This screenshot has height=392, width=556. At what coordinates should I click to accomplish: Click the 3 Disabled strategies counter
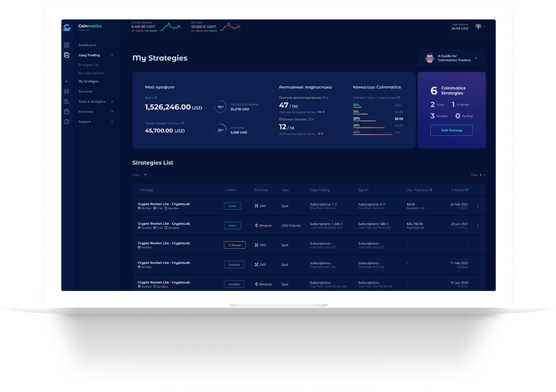tap(439, 116)
